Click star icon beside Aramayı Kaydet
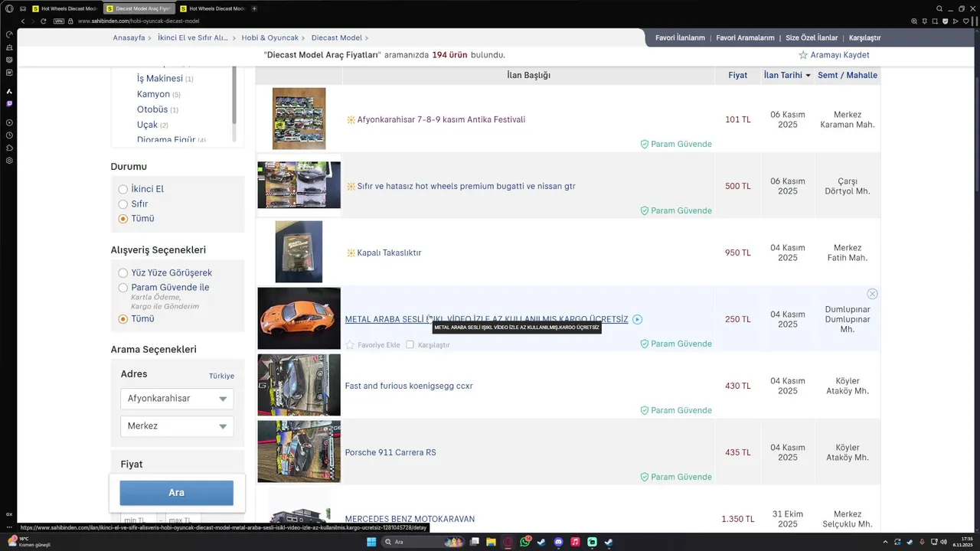 (x=803, y=55)
